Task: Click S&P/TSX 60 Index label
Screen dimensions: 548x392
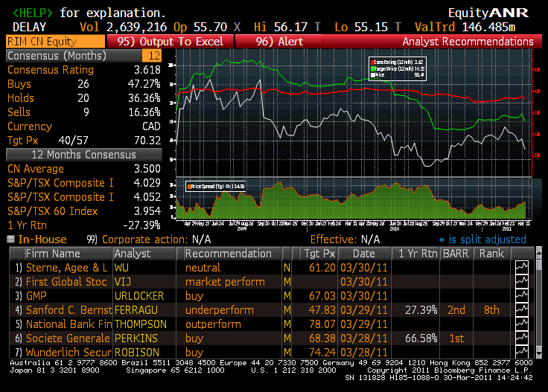Action: coord(52,211)
